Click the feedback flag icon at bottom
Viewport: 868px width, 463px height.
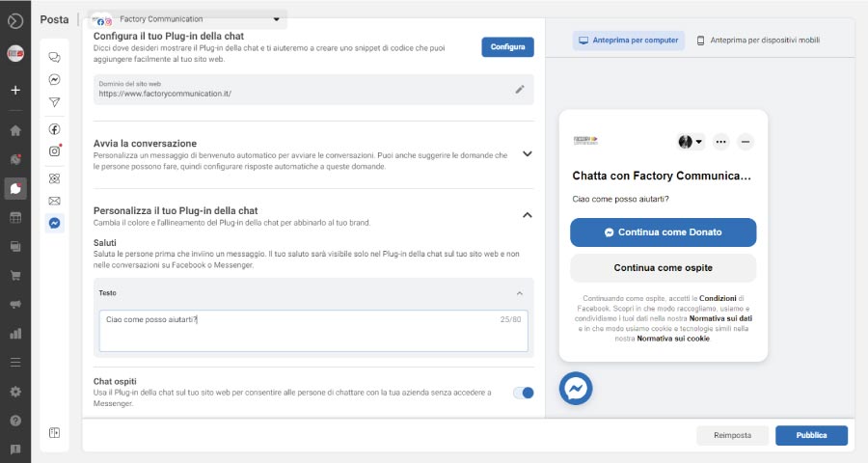[15, 449]
